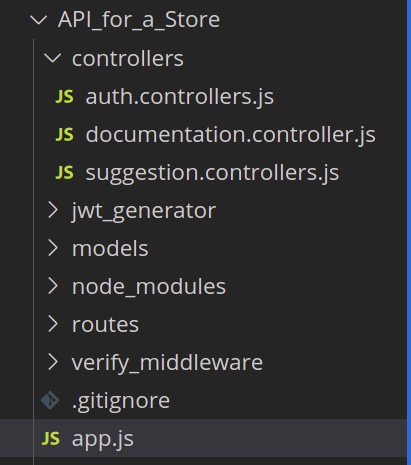Collapse the API_for_a_Store root folder chevron
The image size is (411, 465).
point(39,20)
